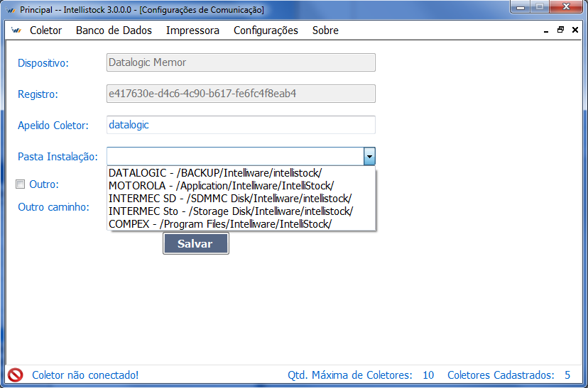Pick COMPEX - /Program Files/ option

point(241,224)
